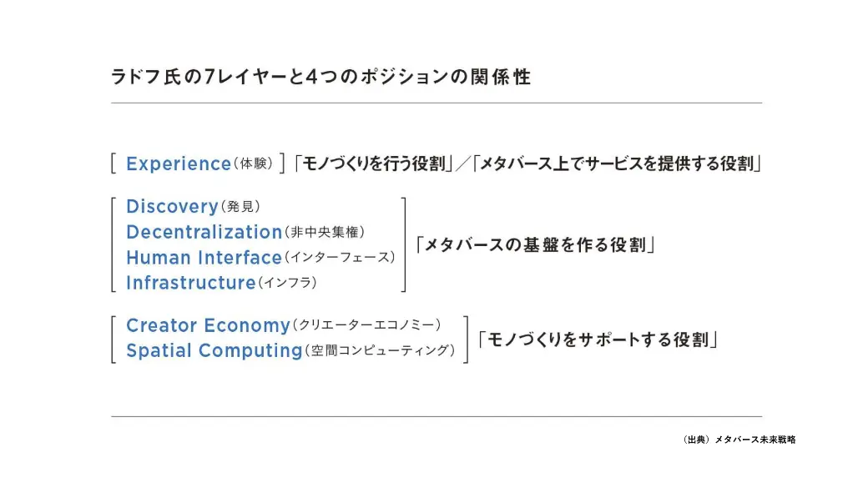868x488 pixels.
Task: Click the slide title ラドフ氏の7レイヤーと4つのポジションの関係性
Action: coord(320,77)
